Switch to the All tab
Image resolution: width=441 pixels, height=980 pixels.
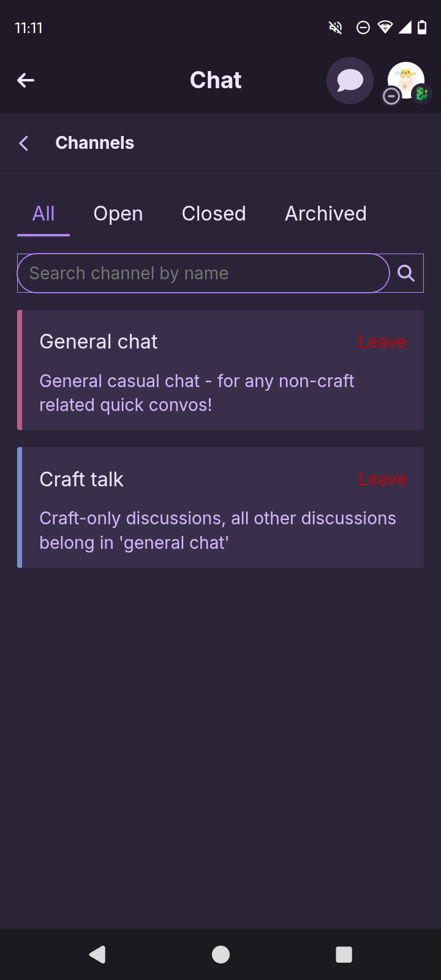pyautogui.click(x=43, y=214)
